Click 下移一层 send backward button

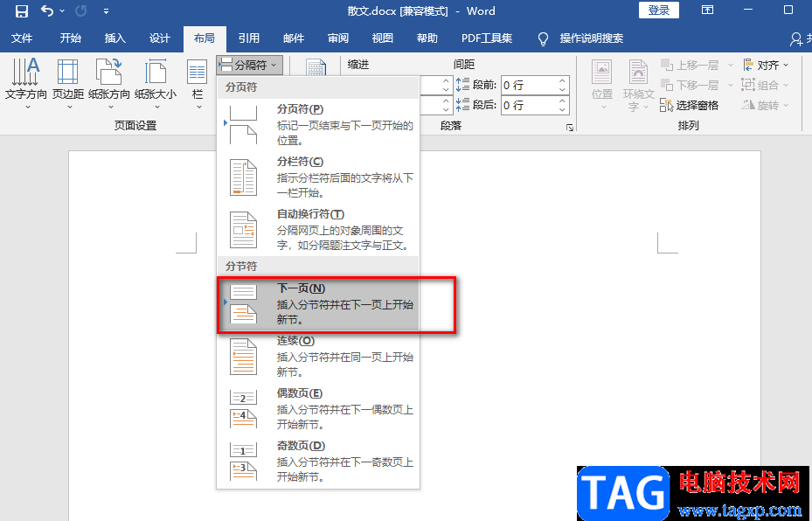[x=690, y=85]
